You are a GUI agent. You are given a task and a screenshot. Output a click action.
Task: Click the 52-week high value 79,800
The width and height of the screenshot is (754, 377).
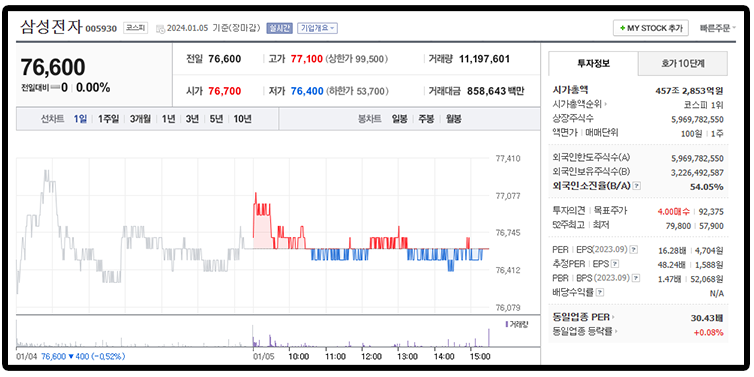pos(679,226)
